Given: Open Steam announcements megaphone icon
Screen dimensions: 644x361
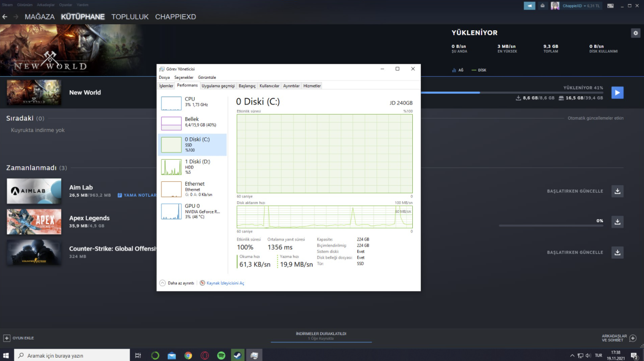Looking at the screenshot, I should pos(529,6).
